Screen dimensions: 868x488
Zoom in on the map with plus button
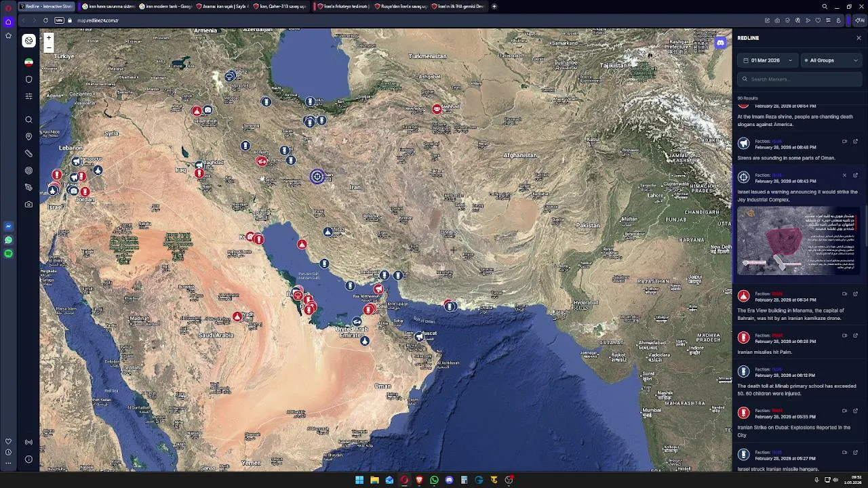pyautogui.click(x=48, y=39)
